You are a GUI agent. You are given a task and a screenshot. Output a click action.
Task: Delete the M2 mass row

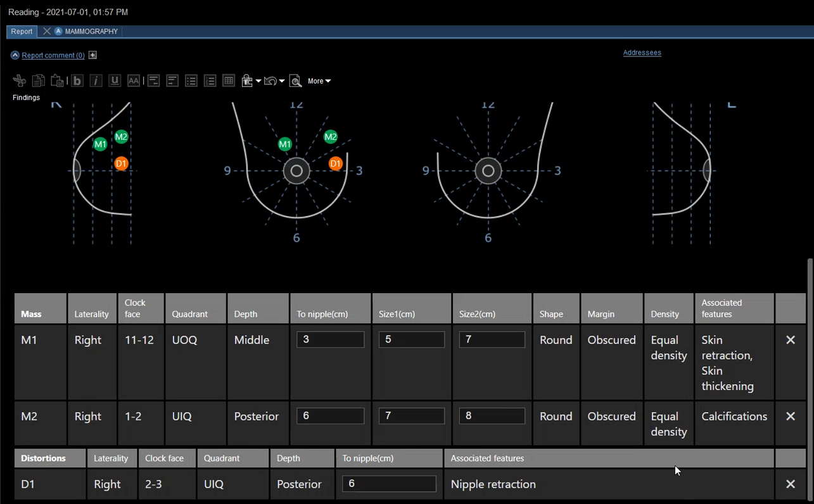(790, 417)
